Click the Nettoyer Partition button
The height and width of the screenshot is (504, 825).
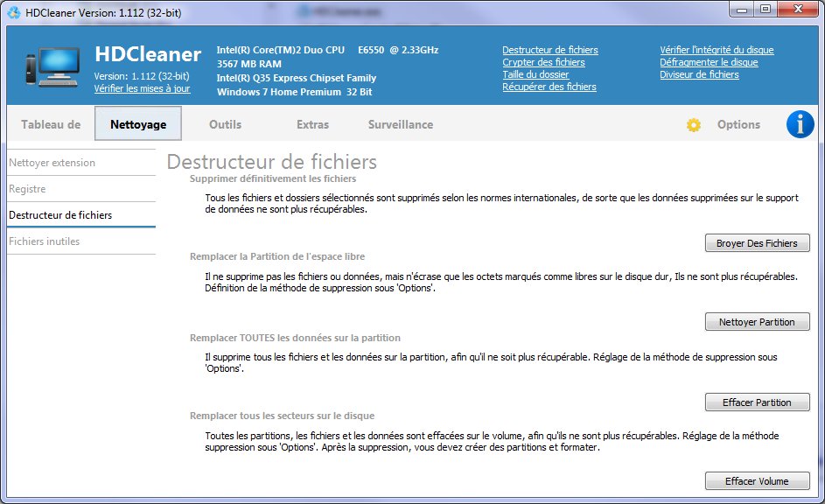tap(757, 322)
